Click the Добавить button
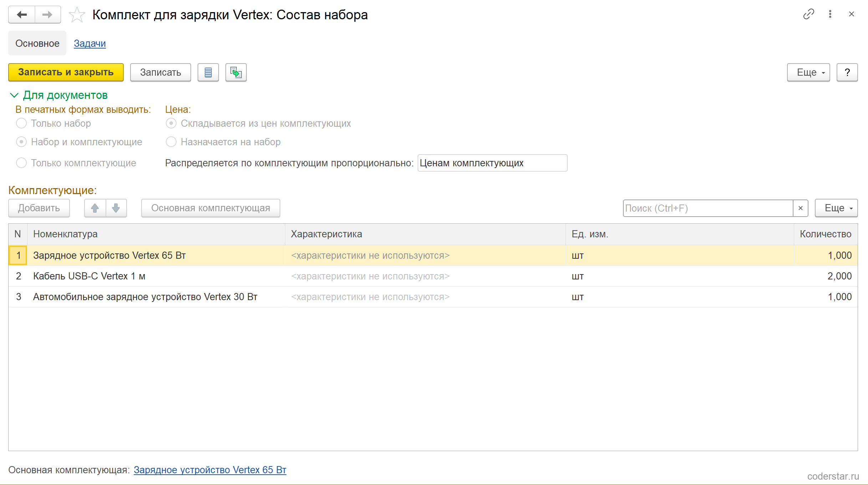Viewport: 868px width, 485px height. [x=39, y=208]
